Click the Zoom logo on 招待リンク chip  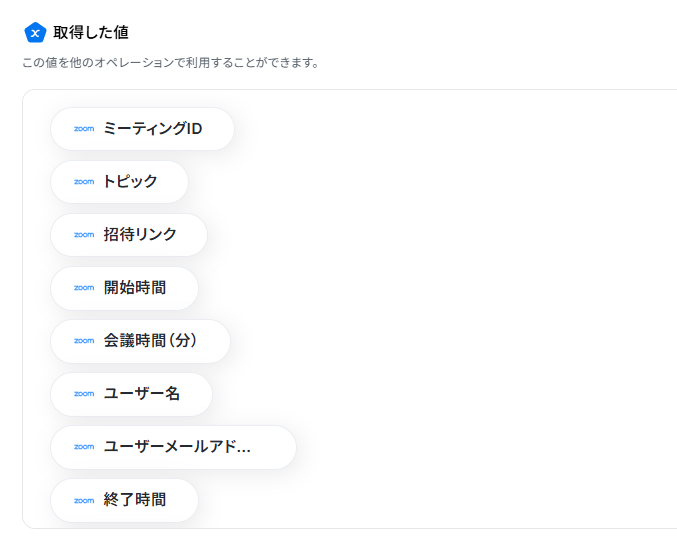84,235
